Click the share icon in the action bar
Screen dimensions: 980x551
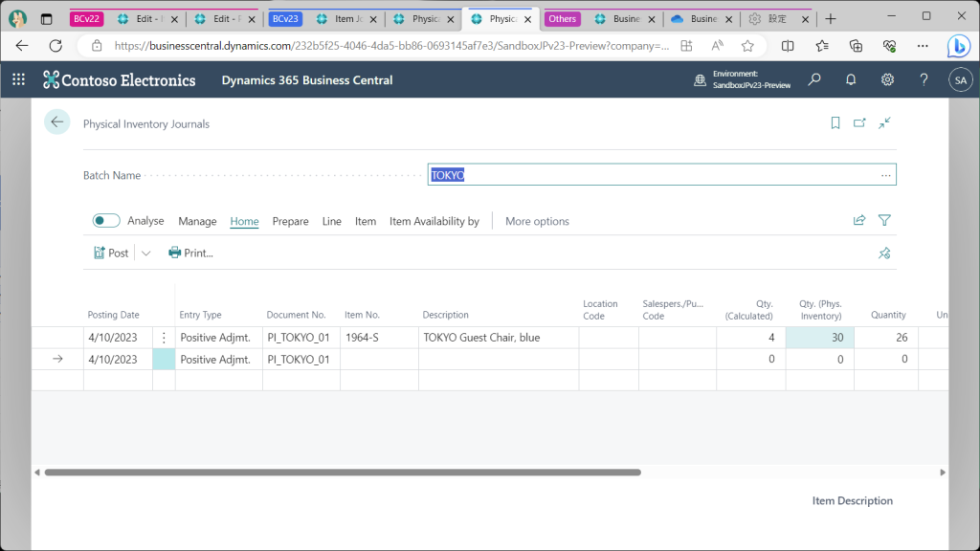click(x=859, y=220)
